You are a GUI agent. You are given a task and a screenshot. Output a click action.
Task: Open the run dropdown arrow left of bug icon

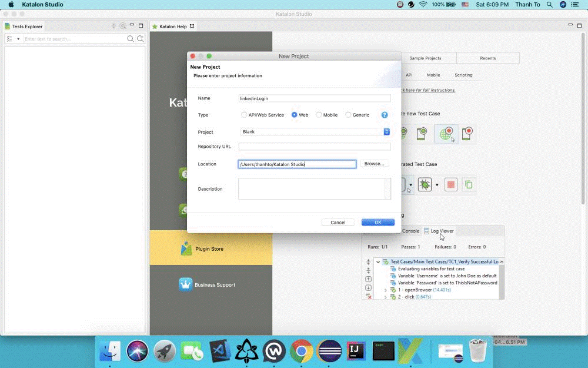click(410, 185)
